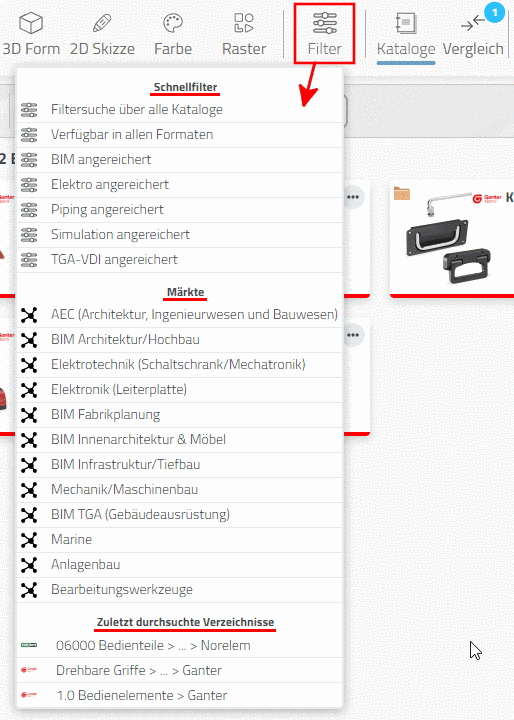
Task: Choose the Simulation angereichert quick filter
Action: 180,235
